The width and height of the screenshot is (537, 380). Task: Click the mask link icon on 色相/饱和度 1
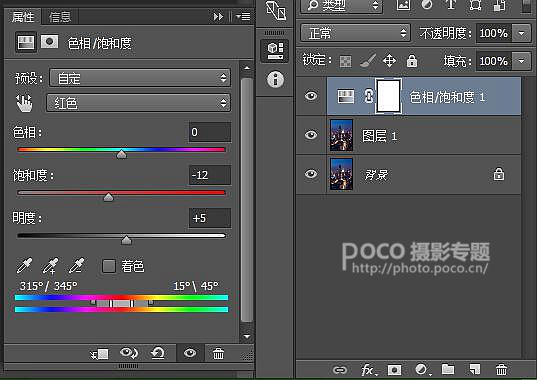(369, 97)
